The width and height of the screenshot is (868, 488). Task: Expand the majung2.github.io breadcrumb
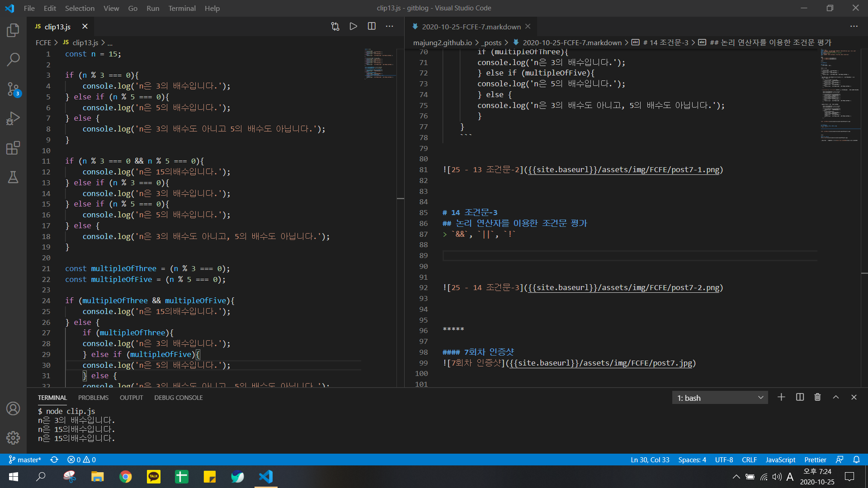(x=443, y=42)
